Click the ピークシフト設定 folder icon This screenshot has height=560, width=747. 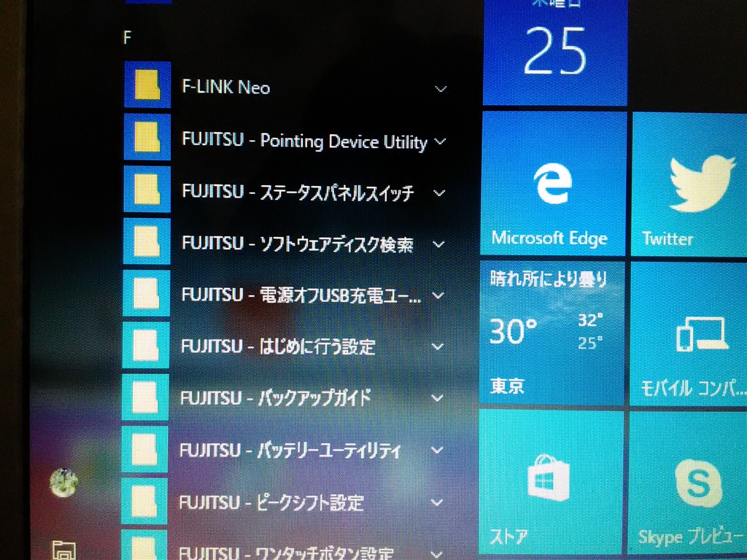click(x=144, y=501)
